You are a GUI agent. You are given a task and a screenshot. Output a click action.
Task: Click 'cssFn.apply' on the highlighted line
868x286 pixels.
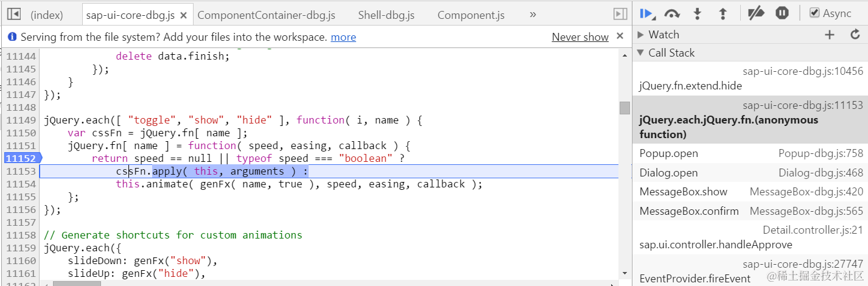(149, 171)
